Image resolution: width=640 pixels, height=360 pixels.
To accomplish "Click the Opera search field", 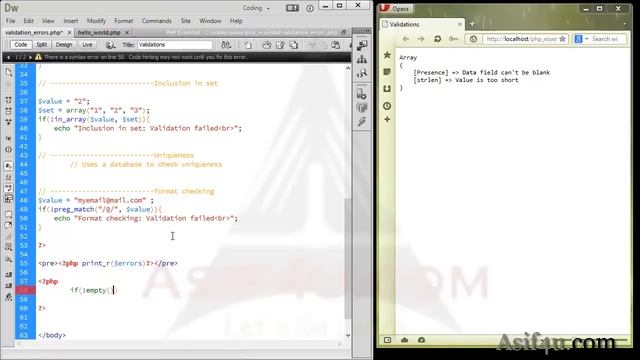I will click(607, 39).
